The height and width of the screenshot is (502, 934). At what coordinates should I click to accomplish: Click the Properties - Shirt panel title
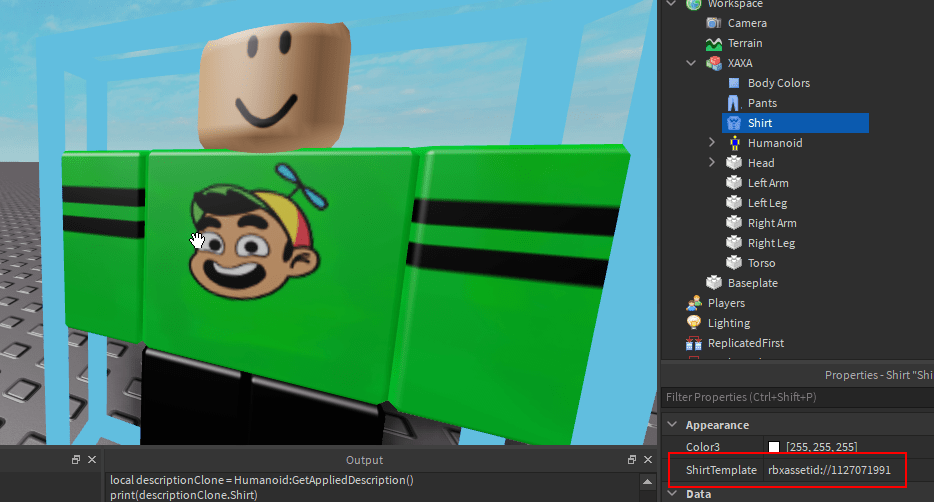coord(879,375)
